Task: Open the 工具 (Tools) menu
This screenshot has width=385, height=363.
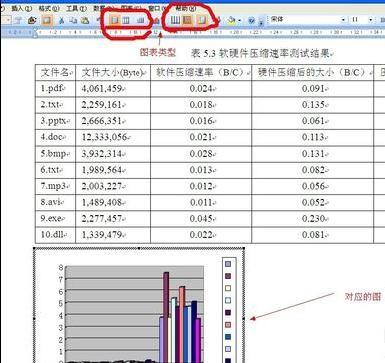Action: [76, 9]
